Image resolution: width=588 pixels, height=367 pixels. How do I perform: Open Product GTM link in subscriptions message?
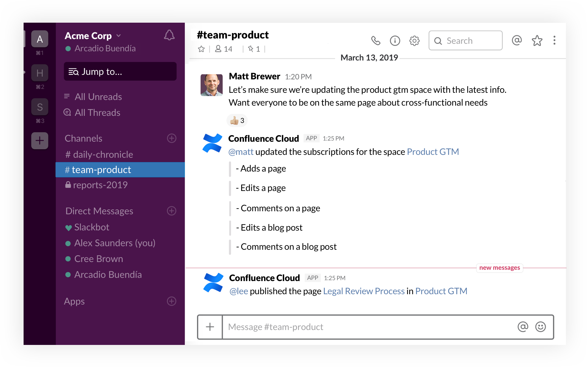point(433,152)
